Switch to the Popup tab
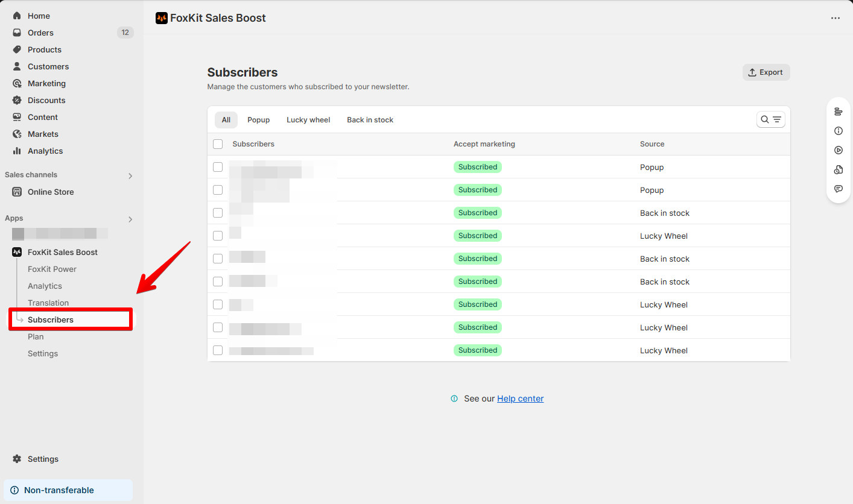 point(259,120)
